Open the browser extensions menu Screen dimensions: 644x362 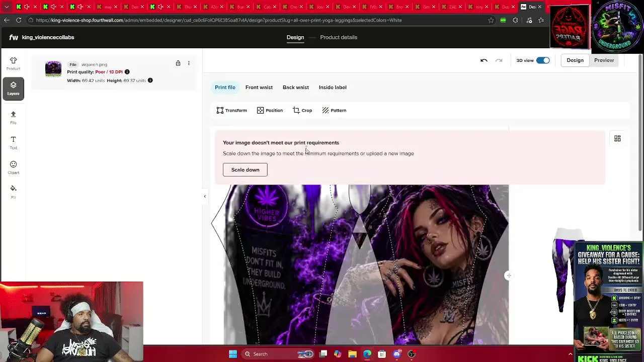(515, 20)
